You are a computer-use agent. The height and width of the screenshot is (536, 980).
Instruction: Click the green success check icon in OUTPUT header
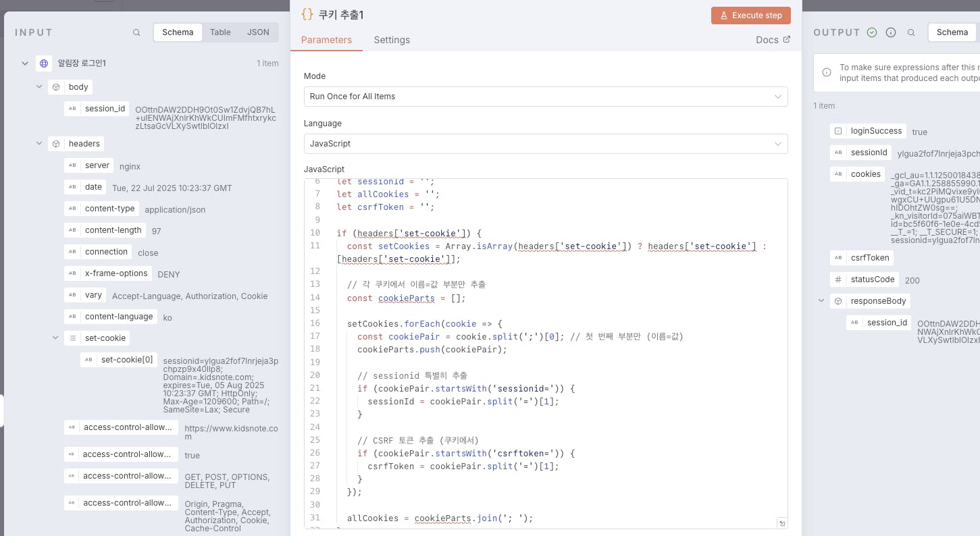point(872,32)
